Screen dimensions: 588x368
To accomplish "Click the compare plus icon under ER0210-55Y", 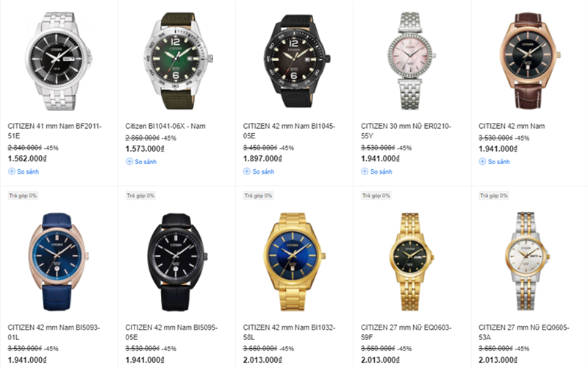I will (365, 171).
